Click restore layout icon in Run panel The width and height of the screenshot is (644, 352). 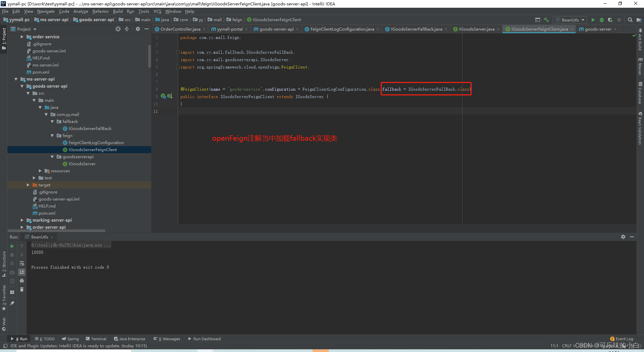[12, 292]
